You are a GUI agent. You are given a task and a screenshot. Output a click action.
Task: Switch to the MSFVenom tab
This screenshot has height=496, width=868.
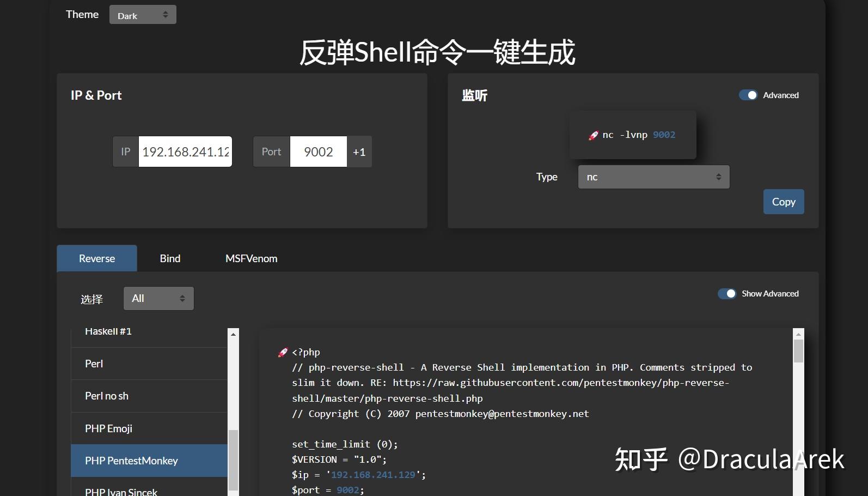(x=252, y=258)
